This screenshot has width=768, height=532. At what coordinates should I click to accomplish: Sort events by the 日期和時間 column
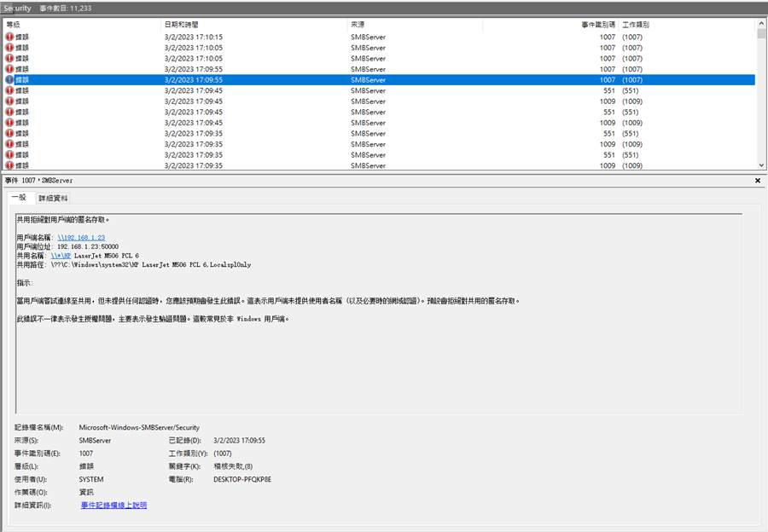[183, 24]
